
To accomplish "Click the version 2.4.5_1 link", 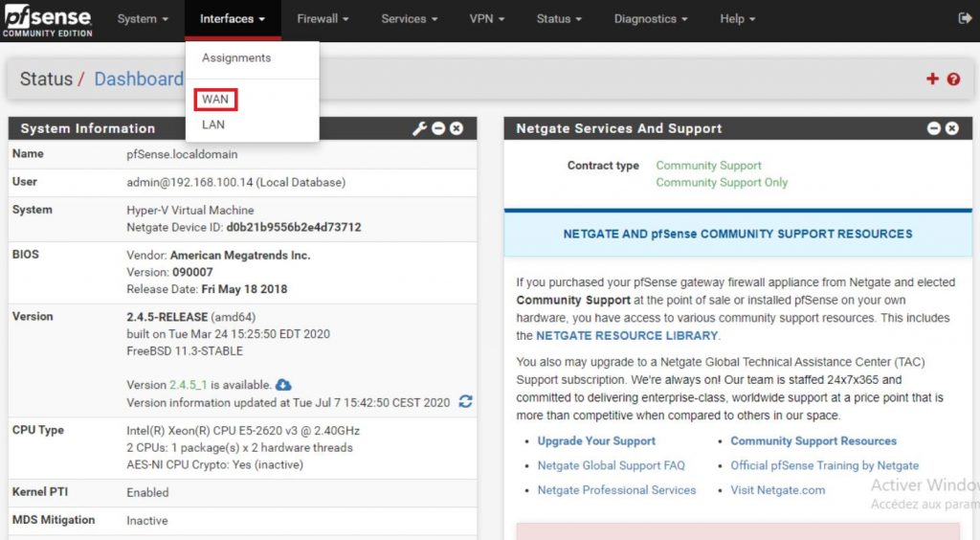I will (189, 385).
